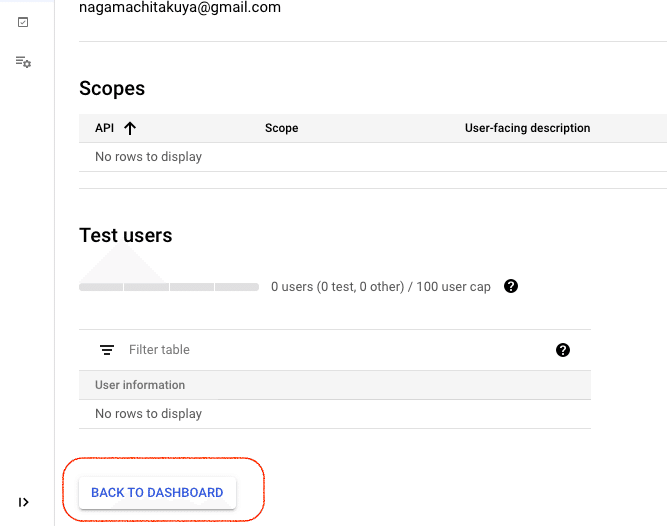Click the User-facing description column header
The width and height of the screenshot is (667, 526).
(527, 128)
